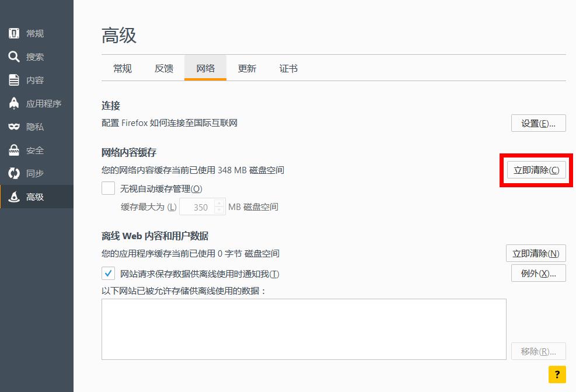This screenshot has width=576, height=392.
Task: Click the 安全 lock icon in sidebar
Action: tap(14, 150)
